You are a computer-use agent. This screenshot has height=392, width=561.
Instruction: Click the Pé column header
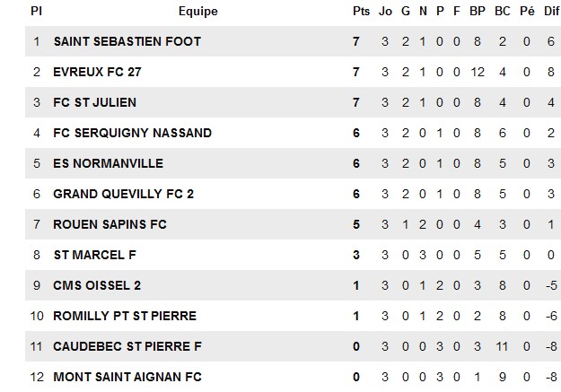click(527, 11)
